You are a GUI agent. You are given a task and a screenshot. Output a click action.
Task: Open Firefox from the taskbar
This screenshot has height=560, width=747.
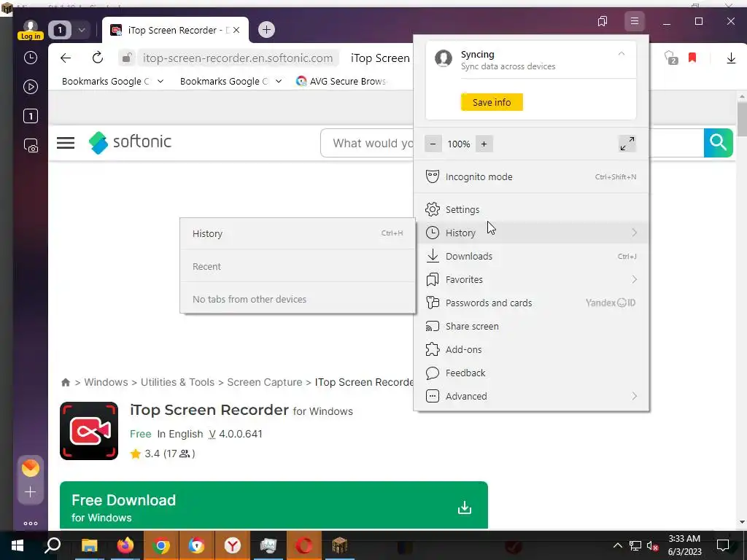point(125,545)
